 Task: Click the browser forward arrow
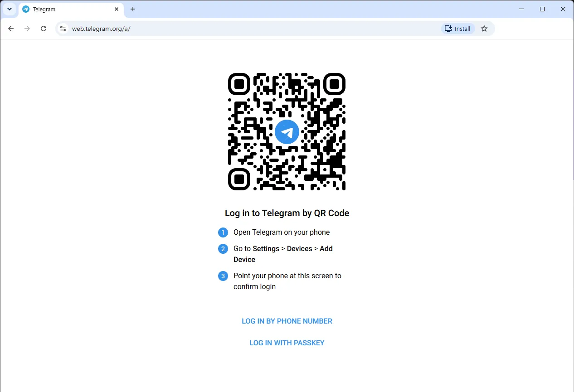click(27, 29)
